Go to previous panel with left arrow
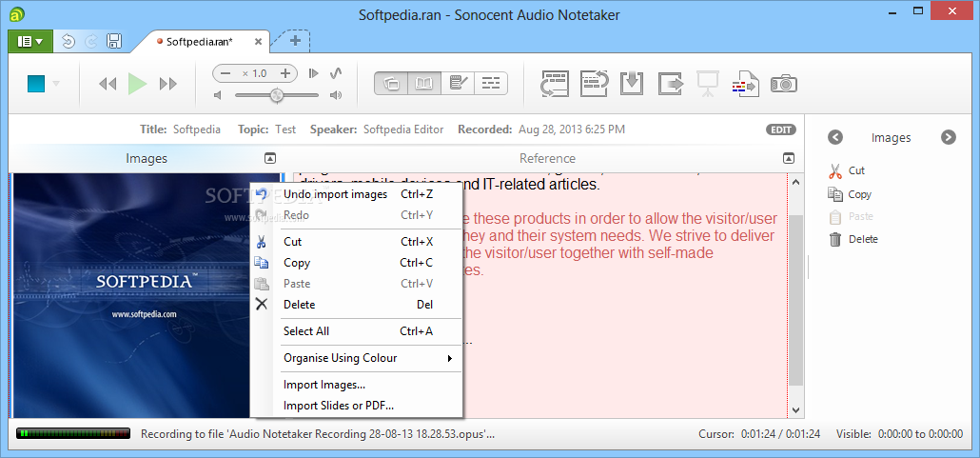 point(835,138)
